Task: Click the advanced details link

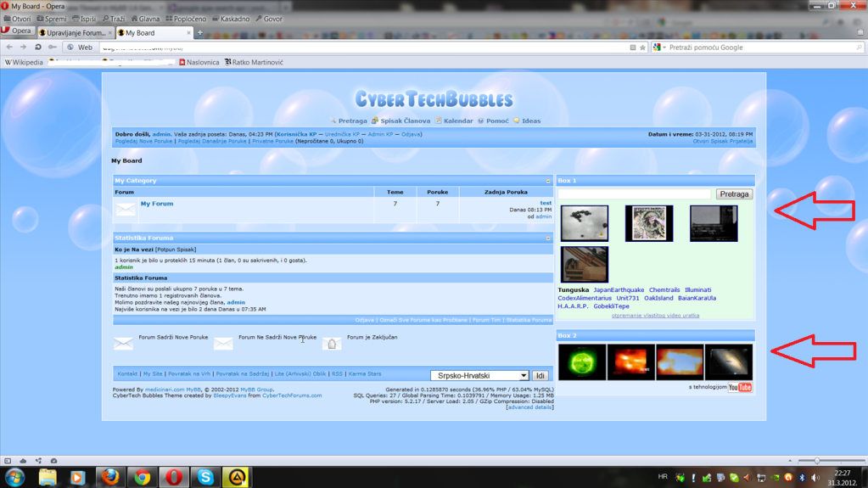Action: 529,407
